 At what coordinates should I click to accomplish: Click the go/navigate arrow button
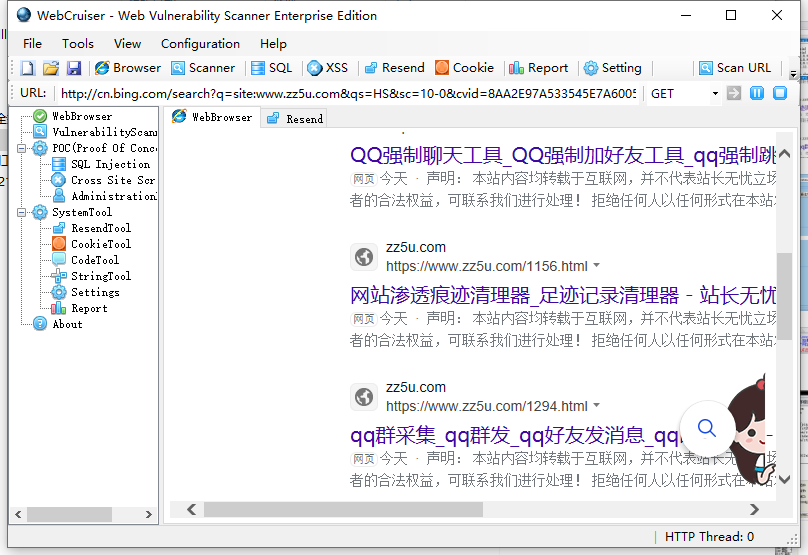tap(734, 93)
